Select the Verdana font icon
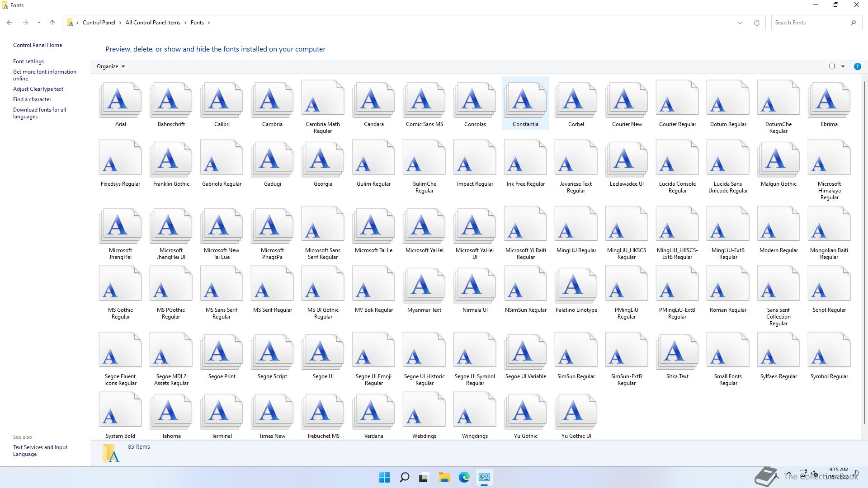The height and width of the screenshot is (488, 868). click(373, 411)
